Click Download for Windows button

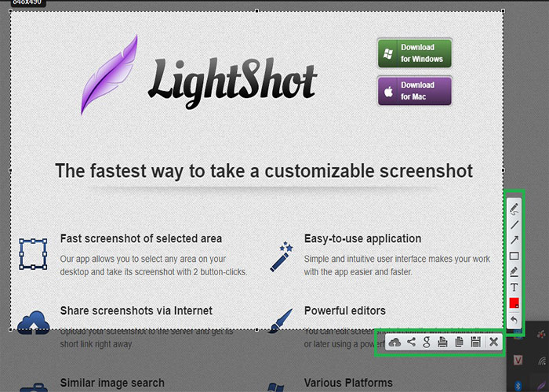(414, 53)
